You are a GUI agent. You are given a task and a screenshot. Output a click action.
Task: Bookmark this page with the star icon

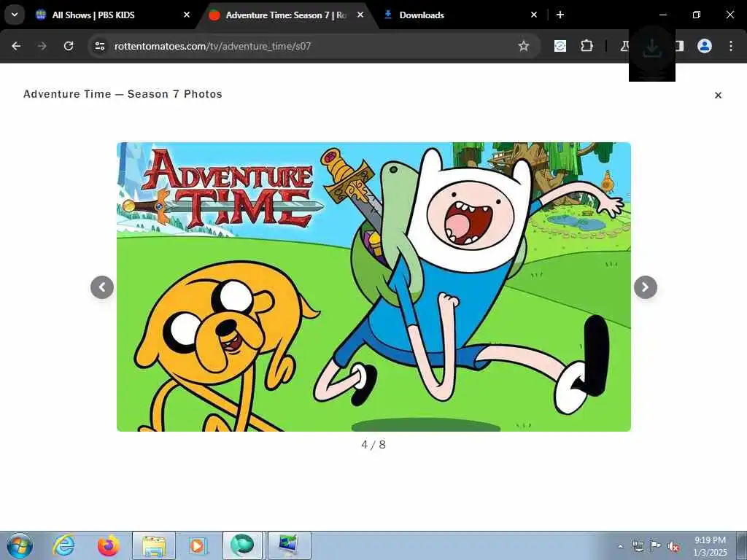[524, 46]
